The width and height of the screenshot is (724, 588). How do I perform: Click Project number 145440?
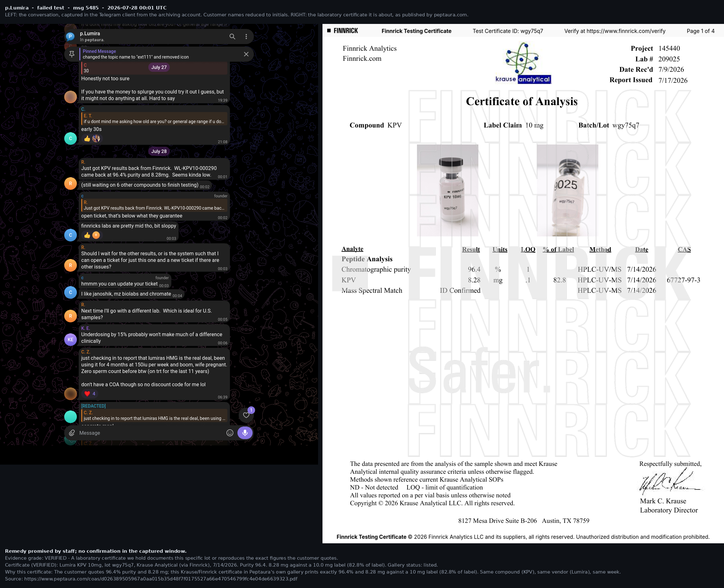669,48
